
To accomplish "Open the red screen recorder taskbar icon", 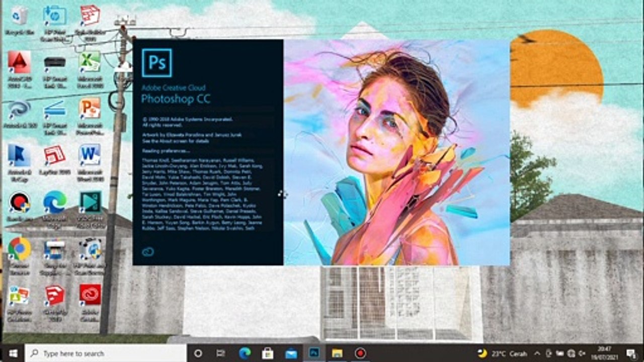I will pos(360,353).
